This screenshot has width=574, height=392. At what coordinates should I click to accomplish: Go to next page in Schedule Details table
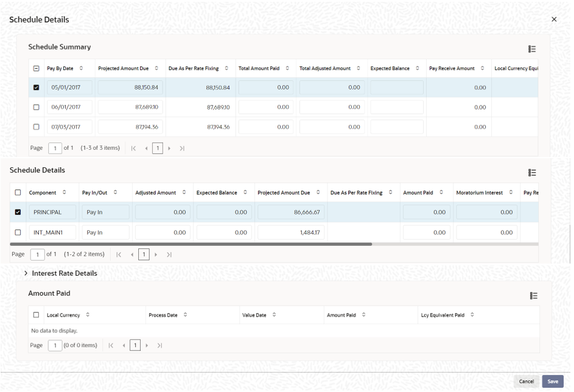pyautogui.click(x=156, y=254)
